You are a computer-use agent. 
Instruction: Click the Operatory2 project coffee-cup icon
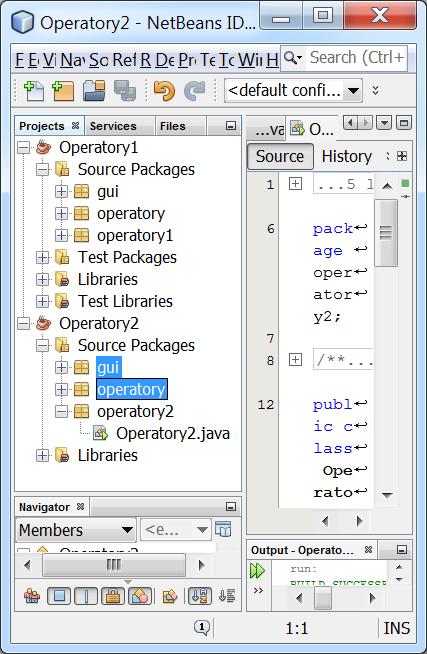coord(43,323)
